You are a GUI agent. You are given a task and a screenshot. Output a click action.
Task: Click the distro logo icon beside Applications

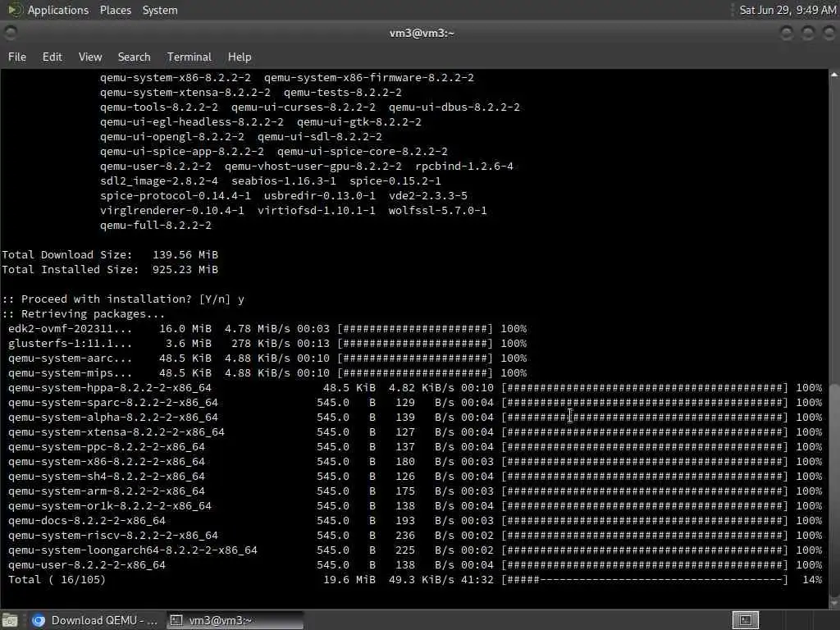(x=15, y=10)
